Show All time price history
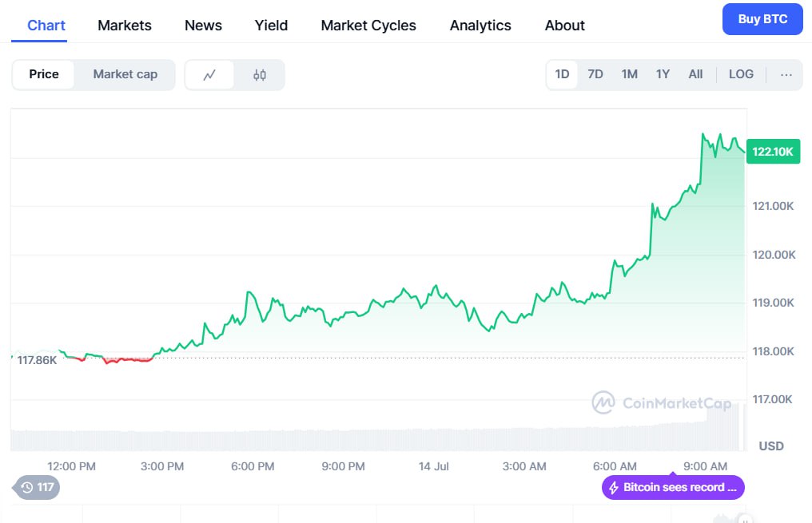The width and height of the screenshot is (812, 523). (695, 74)
